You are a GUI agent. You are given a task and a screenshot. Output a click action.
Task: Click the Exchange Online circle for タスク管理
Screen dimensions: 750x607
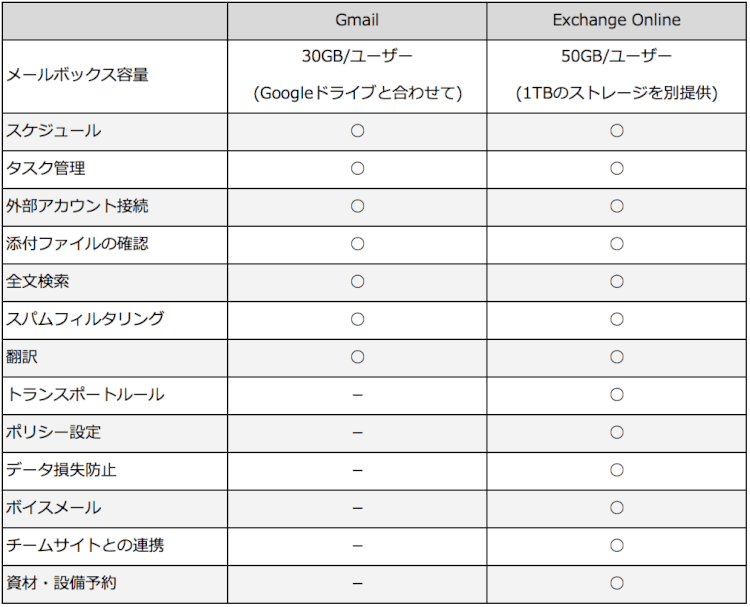(x=617, y=168)
